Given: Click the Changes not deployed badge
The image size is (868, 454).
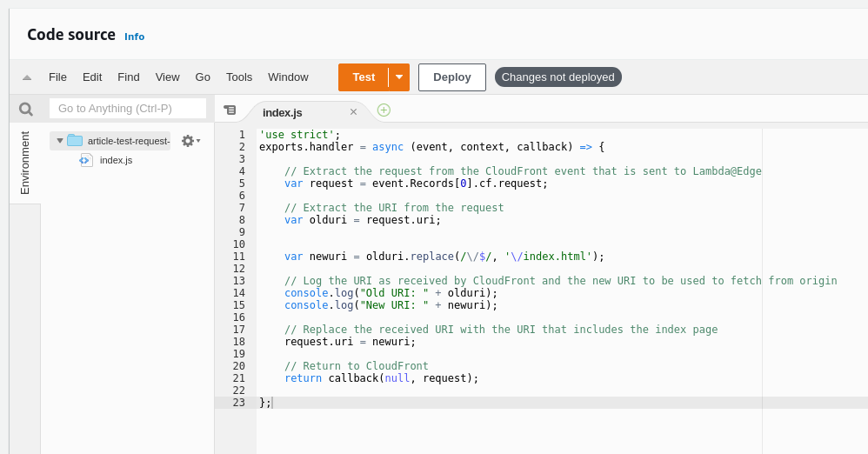Looking at the screenshot, I should click(558, 77).
